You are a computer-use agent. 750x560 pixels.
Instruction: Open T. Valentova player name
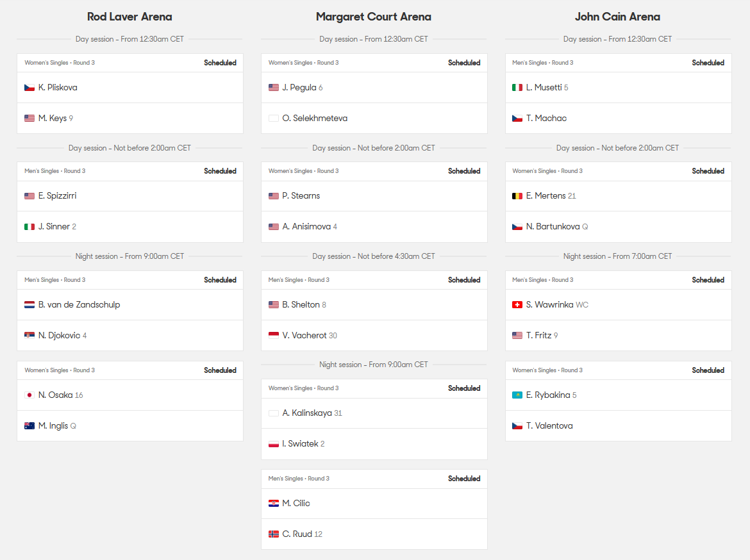[549, 425]
